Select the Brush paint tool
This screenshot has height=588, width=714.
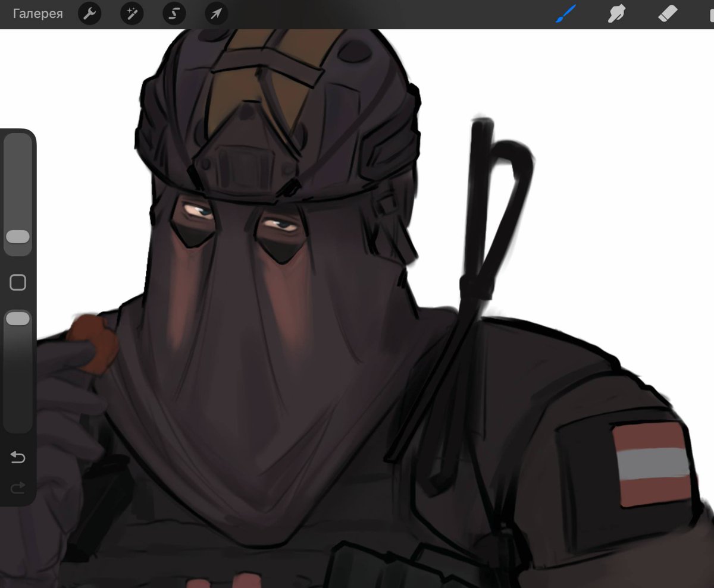pyautogui.click(x=566, y=14)
